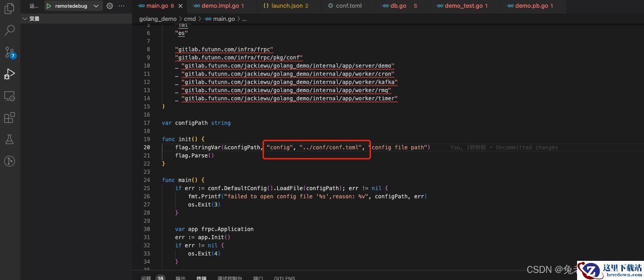Collapse the 变量 variables section
The height and width of the screenshot is (280, 644).
pyautogui.click(x=75, y=19)
